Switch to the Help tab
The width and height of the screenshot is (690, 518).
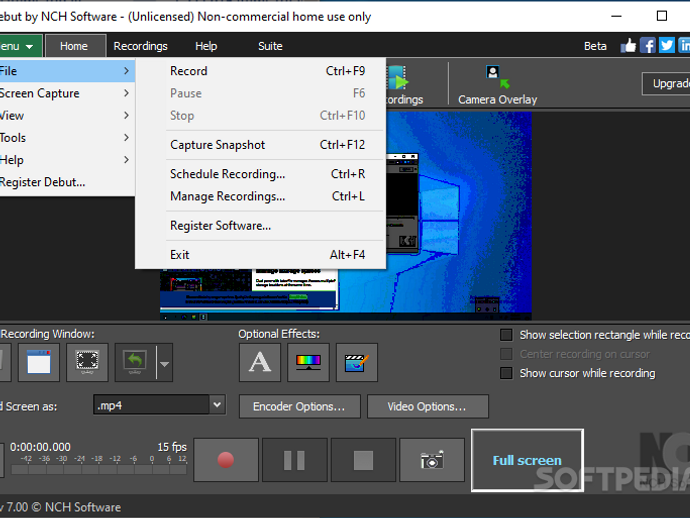point(206,46)
